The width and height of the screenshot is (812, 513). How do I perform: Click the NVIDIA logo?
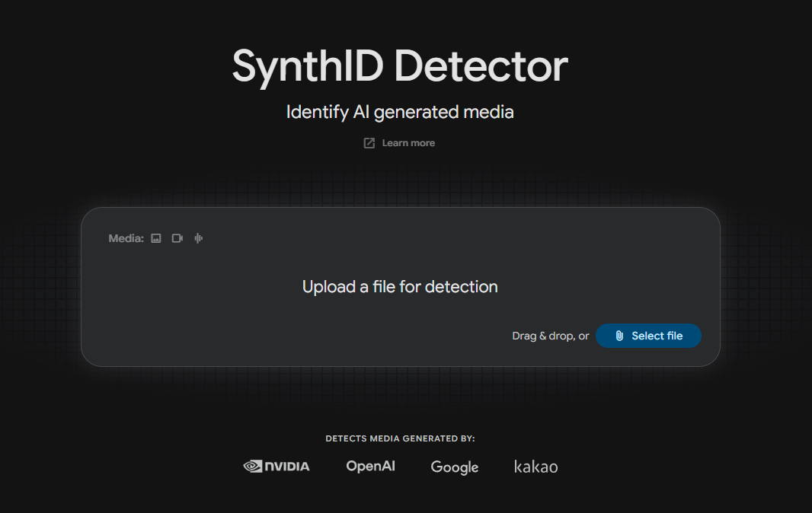(x=277, y=467)
